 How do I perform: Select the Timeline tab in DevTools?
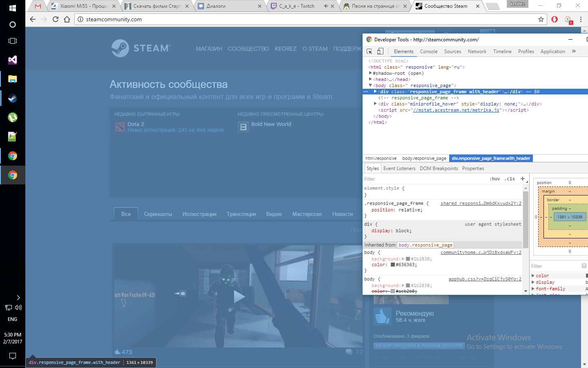502,52
